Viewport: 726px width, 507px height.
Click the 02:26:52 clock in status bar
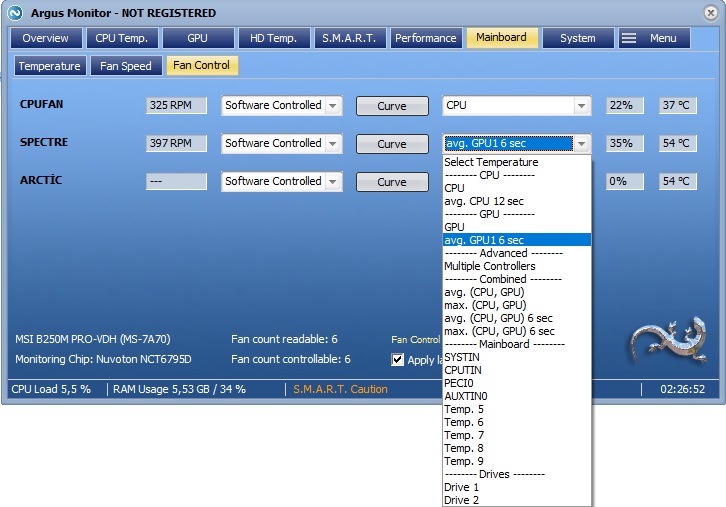pos(682,389)
